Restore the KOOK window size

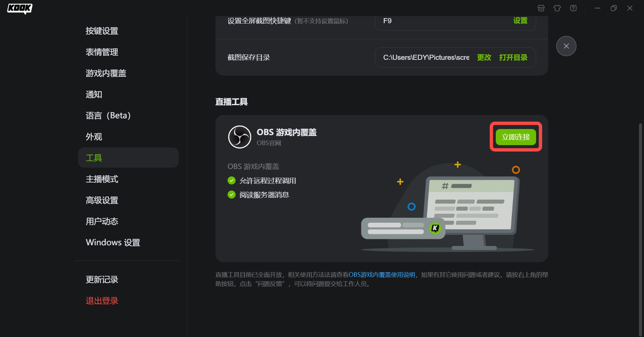pyautogui.click(x=614, y=8)
